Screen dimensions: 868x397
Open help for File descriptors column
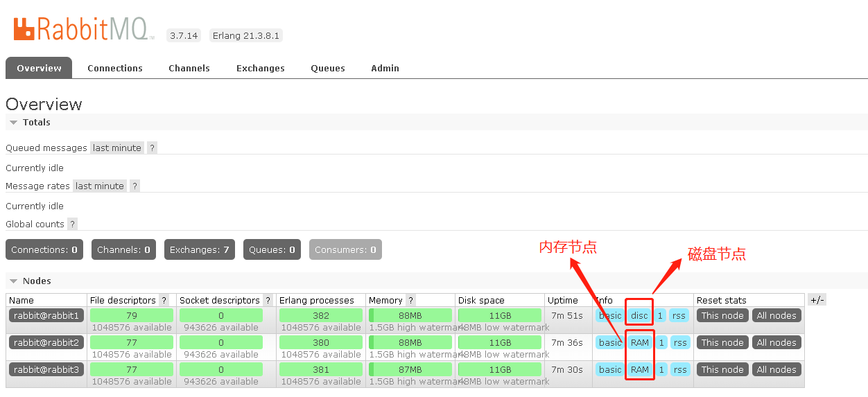(x=164, y=300)
